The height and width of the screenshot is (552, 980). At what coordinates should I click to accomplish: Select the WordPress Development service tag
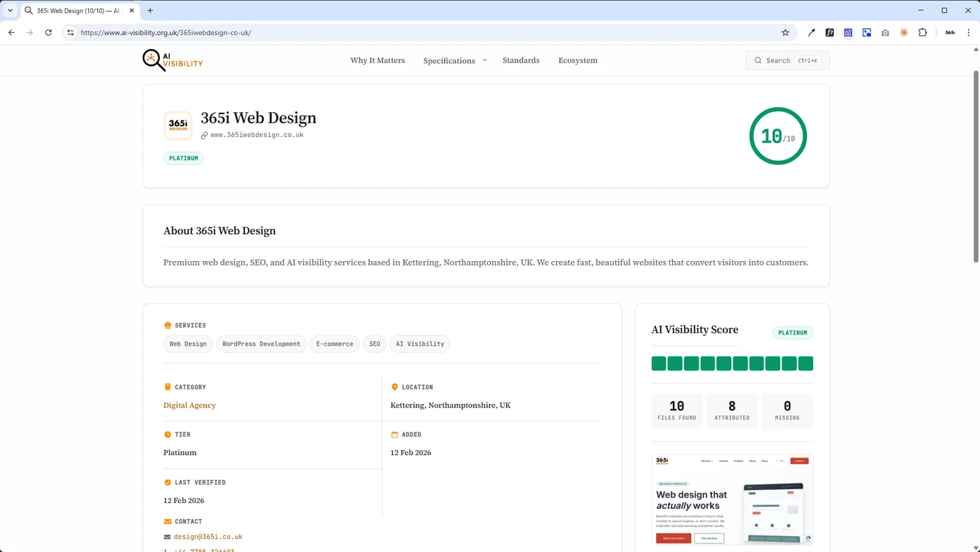coord(261,344)
